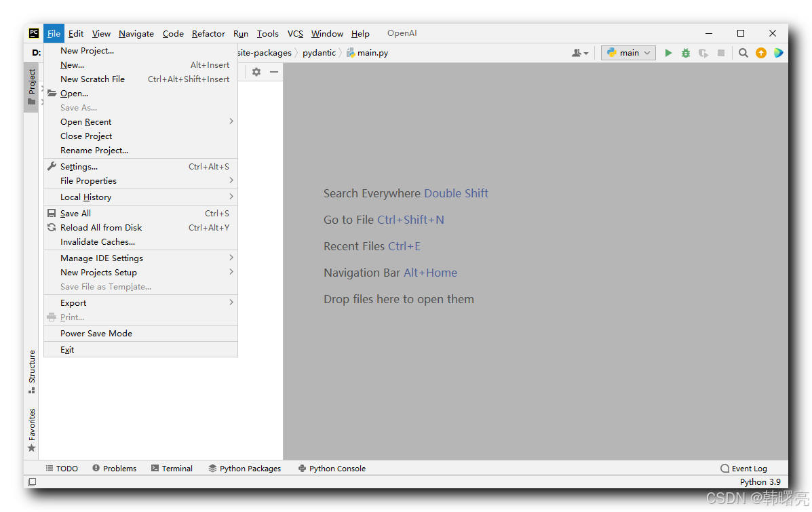Expand the Export submenu
The height and width of the screenshot is (512, 812).
(141, 303)
